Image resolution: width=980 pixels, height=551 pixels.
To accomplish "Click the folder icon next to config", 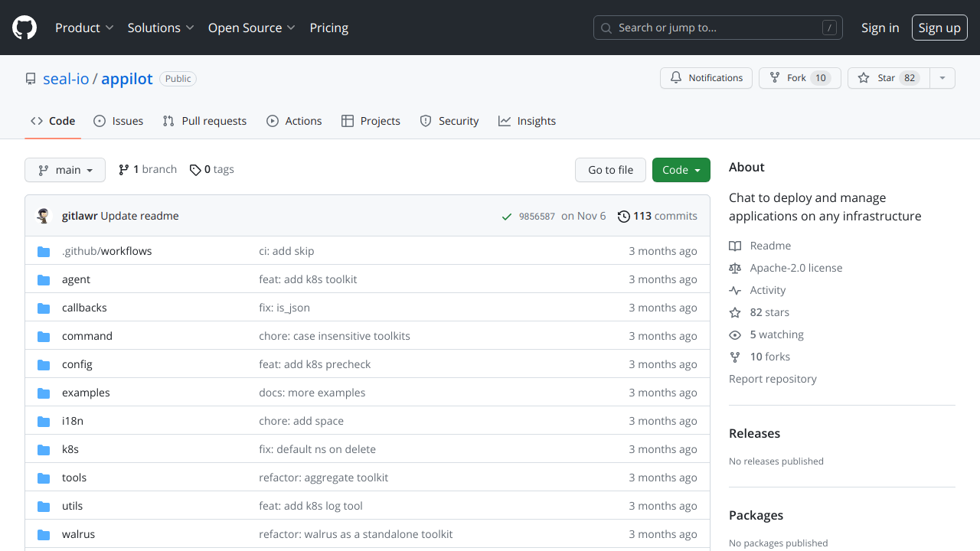I will (x=44, y=364).
